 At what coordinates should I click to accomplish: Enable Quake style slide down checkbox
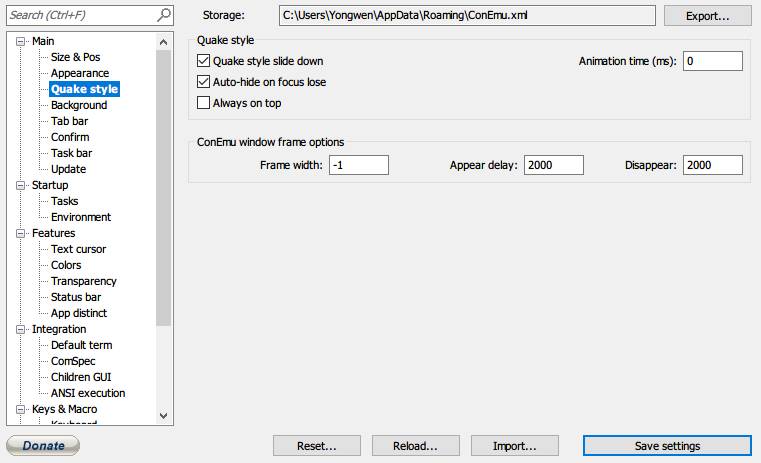204,61
